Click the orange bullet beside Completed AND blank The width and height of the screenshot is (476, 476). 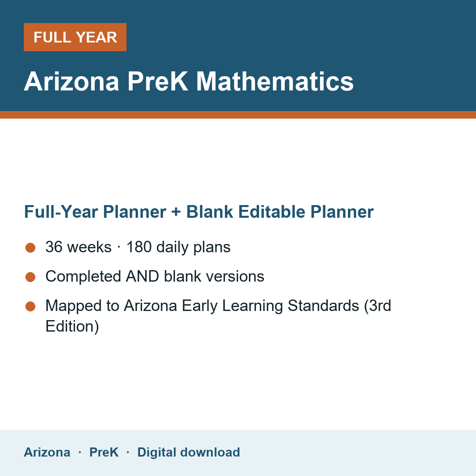[x=31, y=277]
